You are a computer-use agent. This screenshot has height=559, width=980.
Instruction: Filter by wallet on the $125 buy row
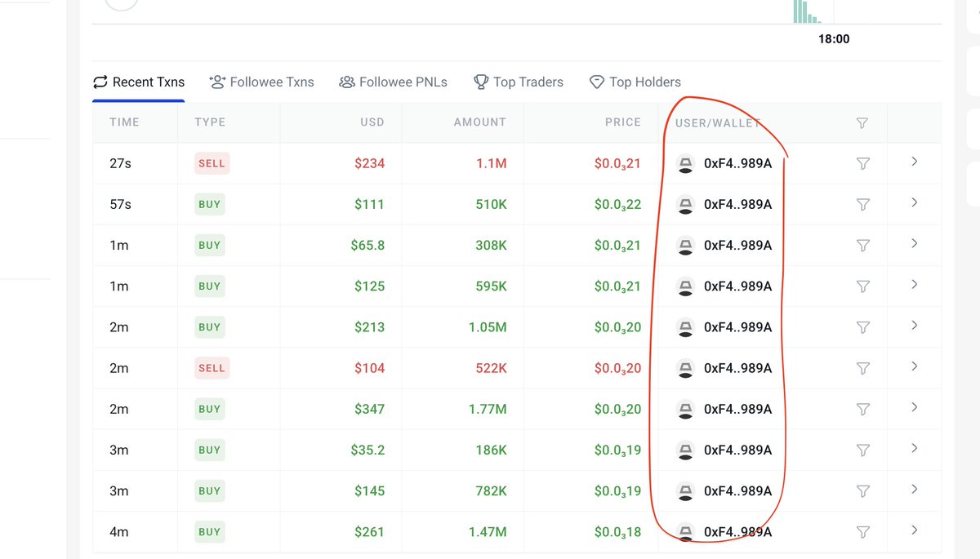[862, 286]
